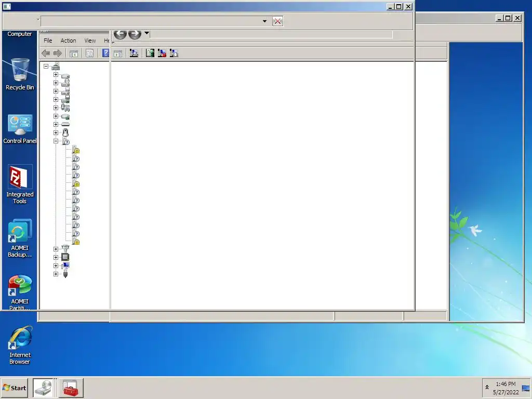The width and height of the screenshot is (532, 399).
Task: Open the File menu
Action: click(48, 41)
